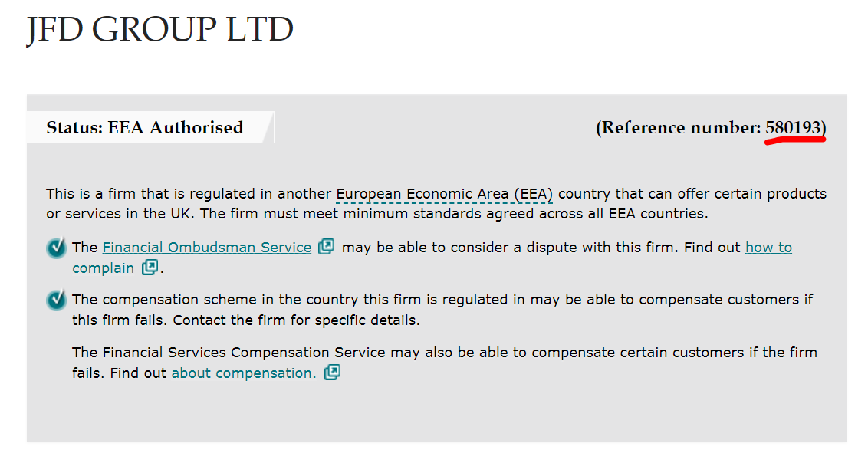Image resolution: width=868 pixels, height=453 pixels.
Task: Click the red underline beneath 580193
Action: 795,140
